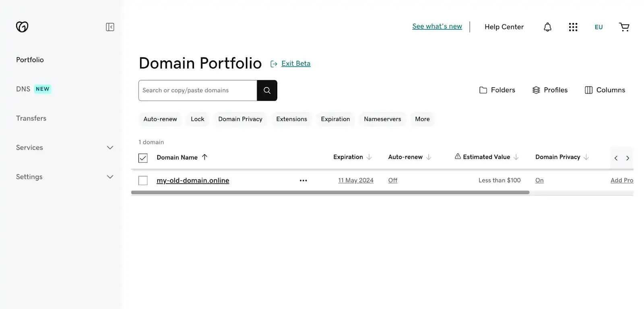Open the Profiles panel
The image size is (644, 309).
(x=550, y=90)
